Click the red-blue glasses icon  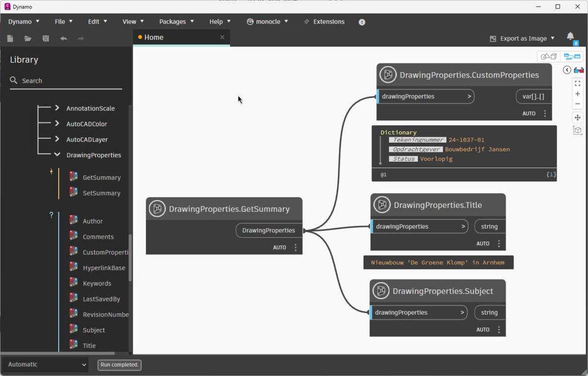[x=579, y=70]
